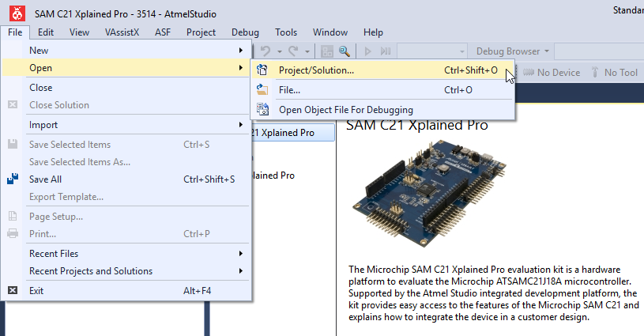The width and height of the screenshot is (644, 336).
Task: Open the VAssistX menu
Action: [x=122, y=32]
